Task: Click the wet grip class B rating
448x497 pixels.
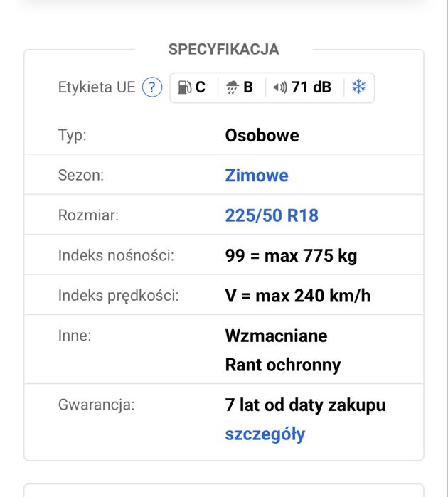Action: click(248, 87)
